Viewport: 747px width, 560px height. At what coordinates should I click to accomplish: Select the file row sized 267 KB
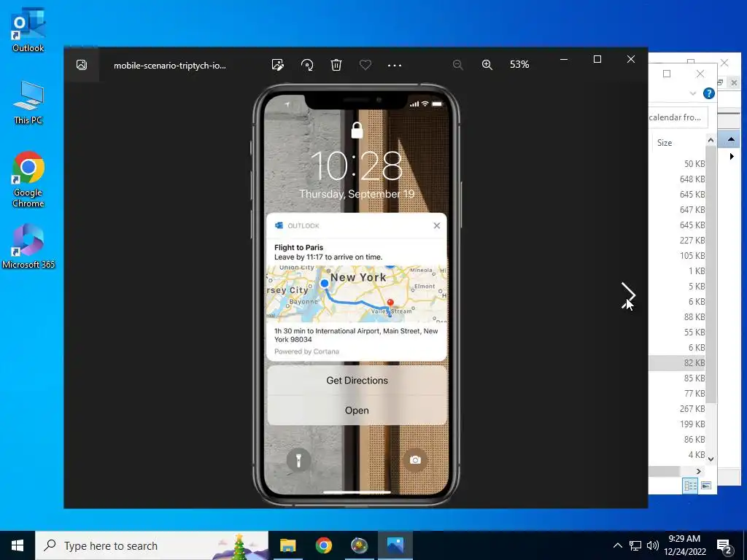(x=677, y=408)
